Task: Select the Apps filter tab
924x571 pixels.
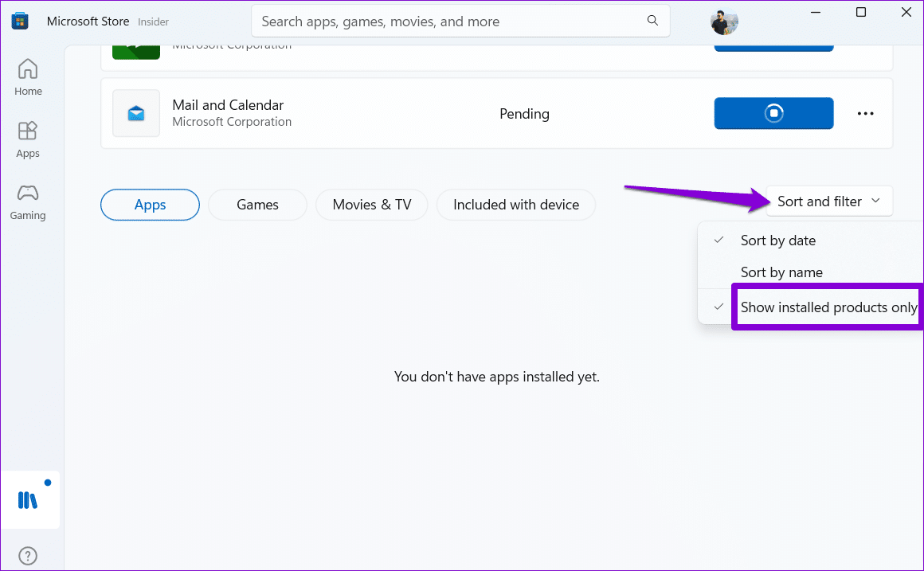Action: coord(151,205)
